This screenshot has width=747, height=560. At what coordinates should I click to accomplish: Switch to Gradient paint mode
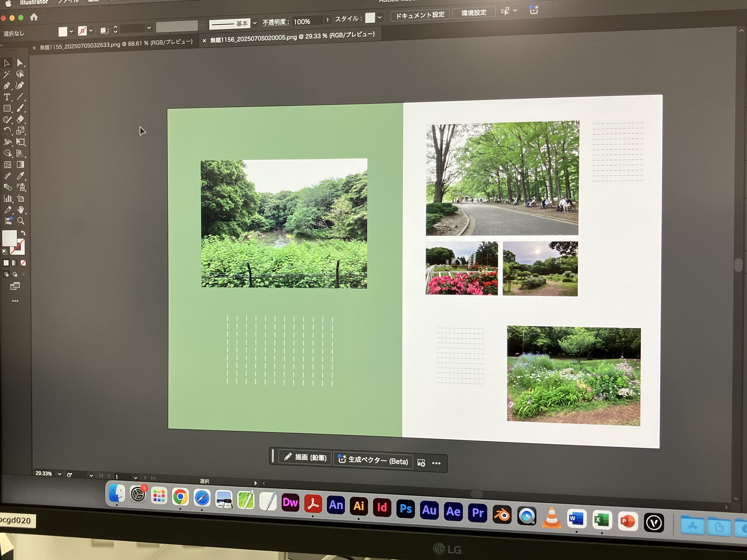point(14,263)
